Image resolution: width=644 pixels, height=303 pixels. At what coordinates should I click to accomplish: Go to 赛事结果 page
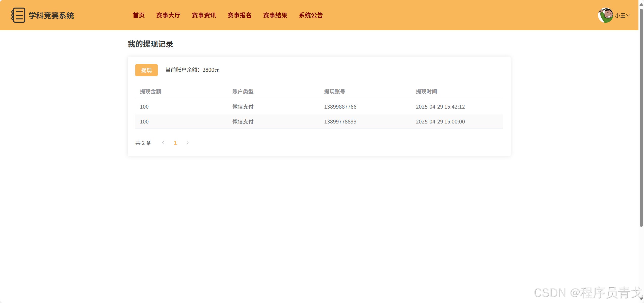click(275, 15)
